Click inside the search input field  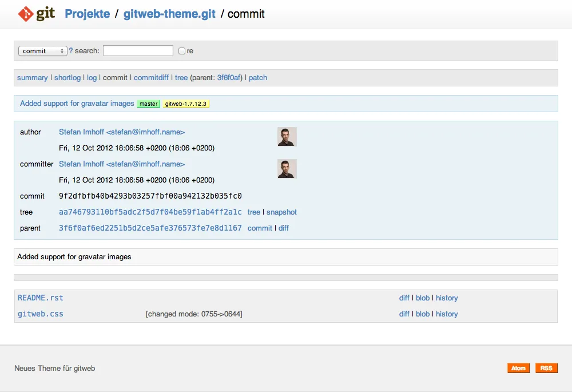[137, 50]
